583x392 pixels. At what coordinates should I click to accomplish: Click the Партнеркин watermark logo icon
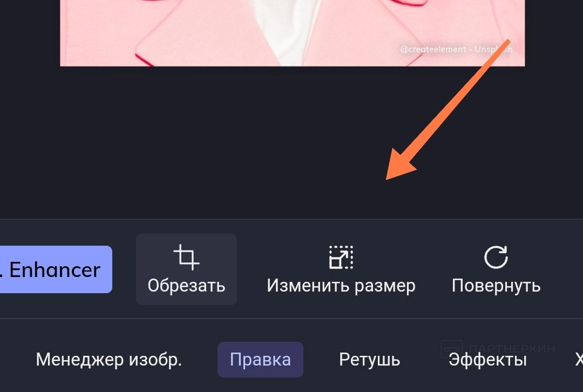coord(451,348)
